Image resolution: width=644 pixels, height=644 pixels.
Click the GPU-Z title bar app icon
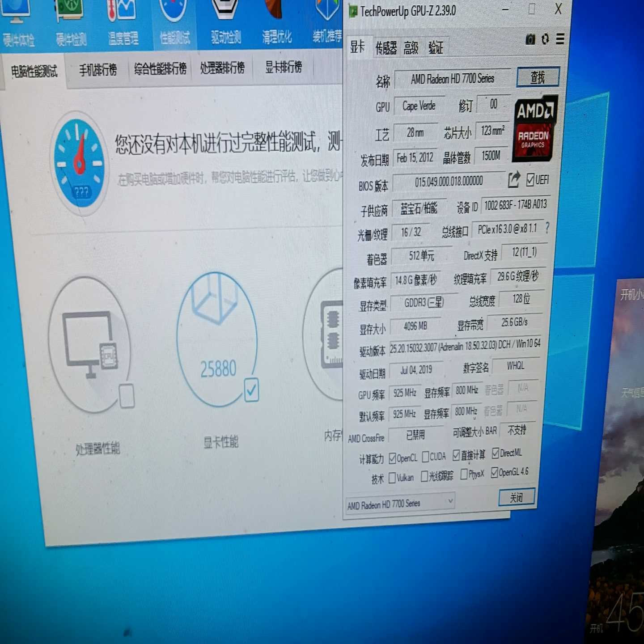click(x=353, y=11)
